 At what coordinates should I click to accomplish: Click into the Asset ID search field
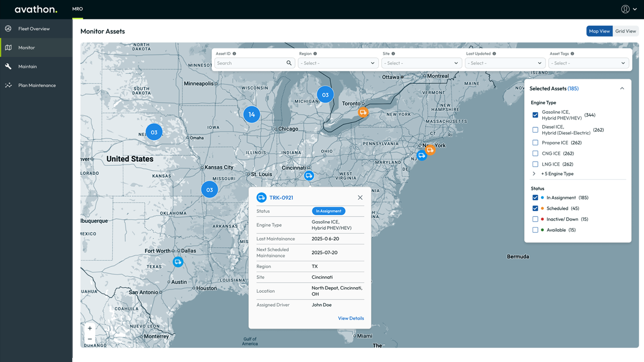point(250,63)
